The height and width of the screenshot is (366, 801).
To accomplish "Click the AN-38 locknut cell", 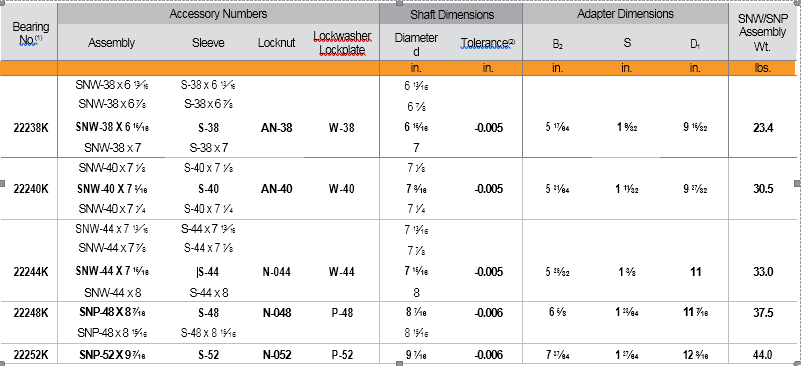I will 276,128.
